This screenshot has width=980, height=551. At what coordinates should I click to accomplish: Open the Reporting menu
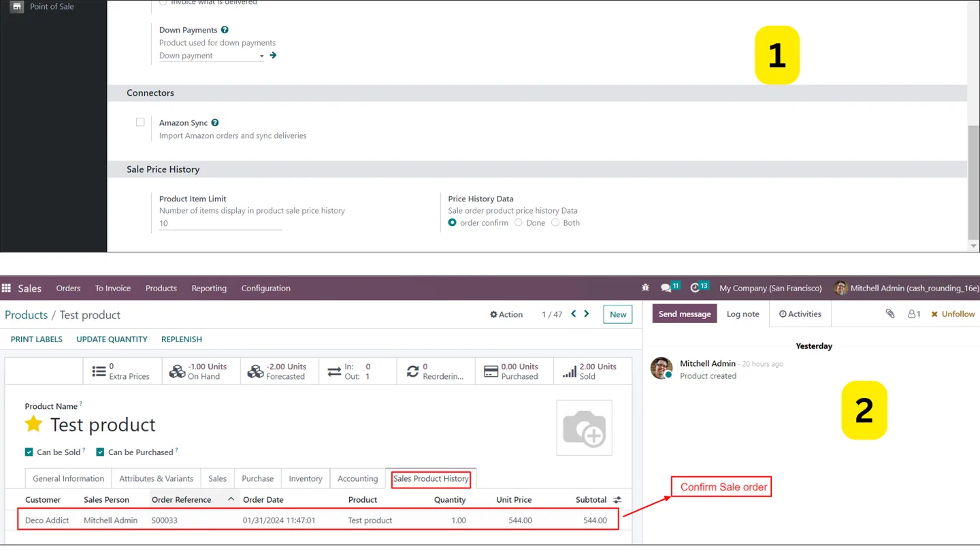pos(209,288)
